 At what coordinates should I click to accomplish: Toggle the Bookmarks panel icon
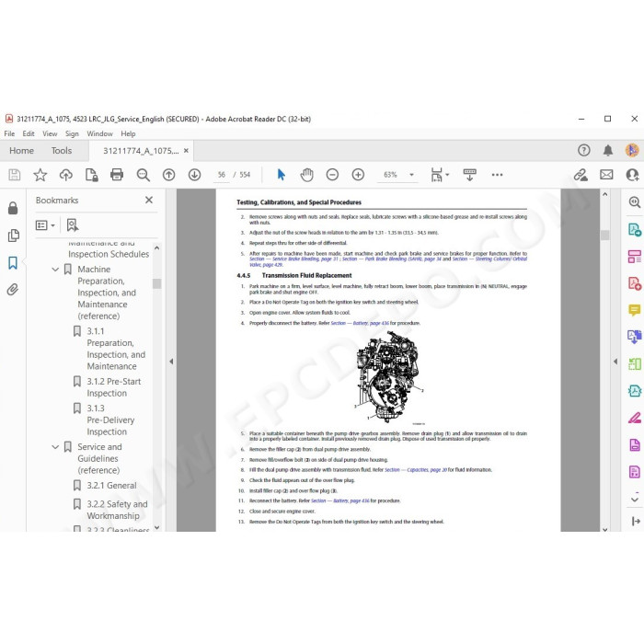[13, 262]
